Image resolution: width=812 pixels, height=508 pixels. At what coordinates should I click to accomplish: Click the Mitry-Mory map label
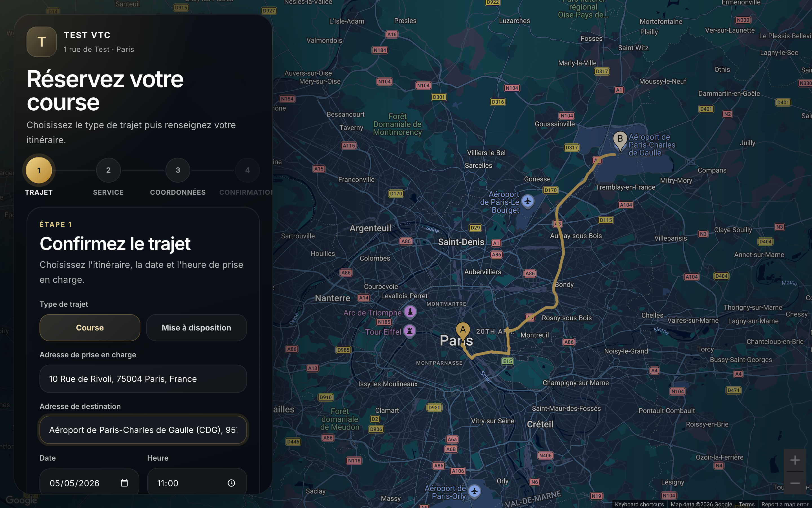coord(676,180)
